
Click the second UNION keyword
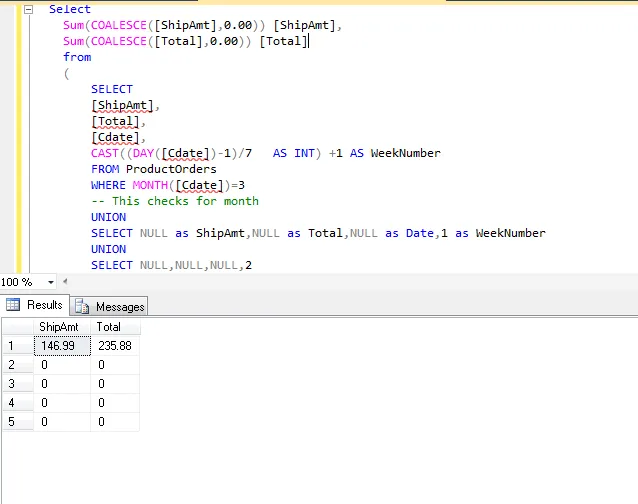[109, 249]
